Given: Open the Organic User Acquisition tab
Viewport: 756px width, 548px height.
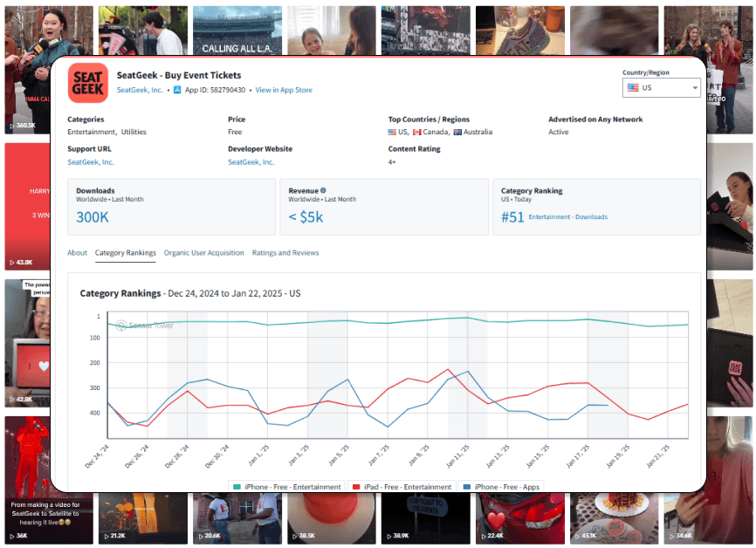Looking at the screenshot, I should pyautogui.click(x=203, y=253).
